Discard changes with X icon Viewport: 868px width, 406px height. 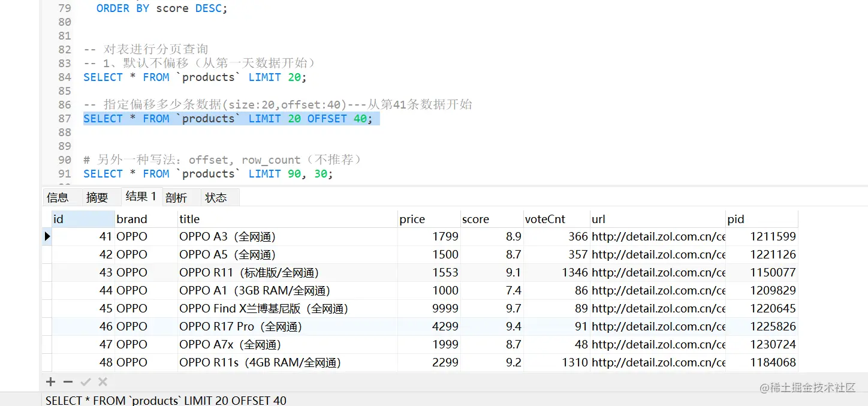coord(103,382)
